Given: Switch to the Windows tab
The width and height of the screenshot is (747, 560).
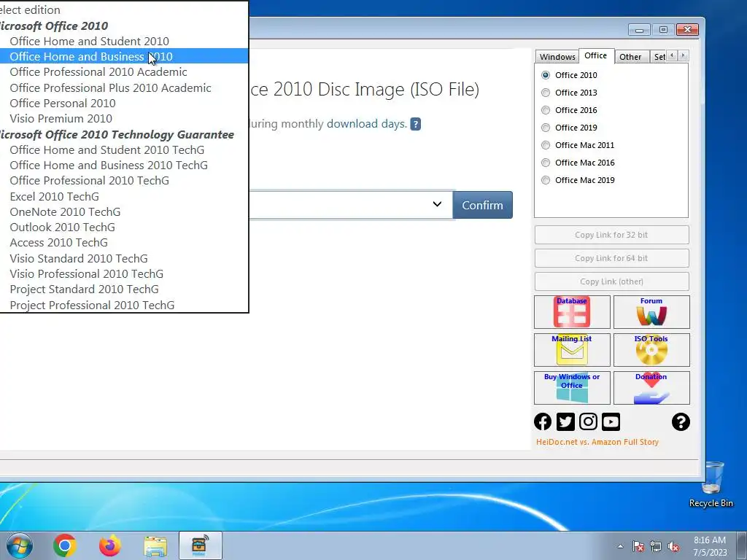Looking at the screenshot, I should pyautogui.click(x=557, y=57).
